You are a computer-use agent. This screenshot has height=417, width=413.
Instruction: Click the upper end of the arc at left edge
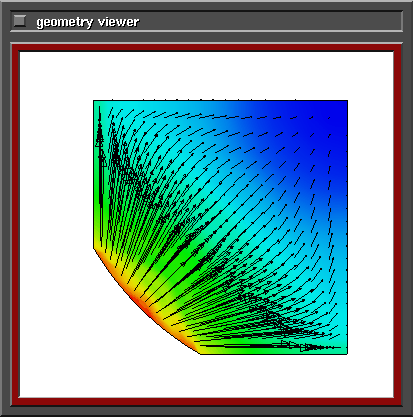click(94, 248)
